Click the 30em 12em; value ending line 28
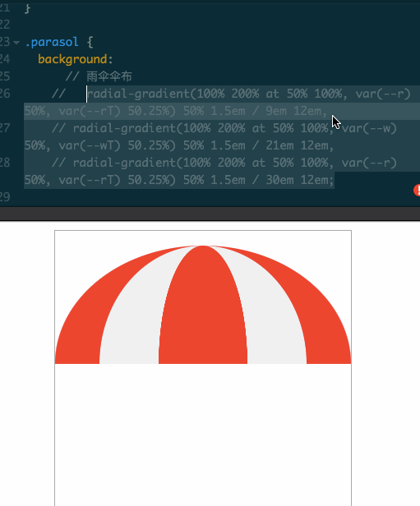 (299, 180)
